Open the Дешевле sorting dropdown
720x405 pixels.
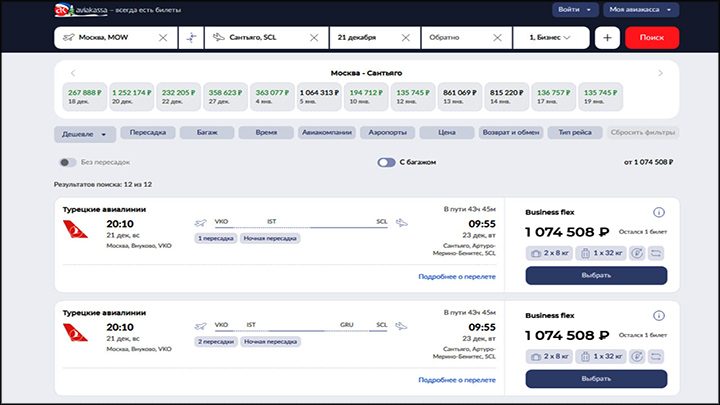[x=84, y=134]
